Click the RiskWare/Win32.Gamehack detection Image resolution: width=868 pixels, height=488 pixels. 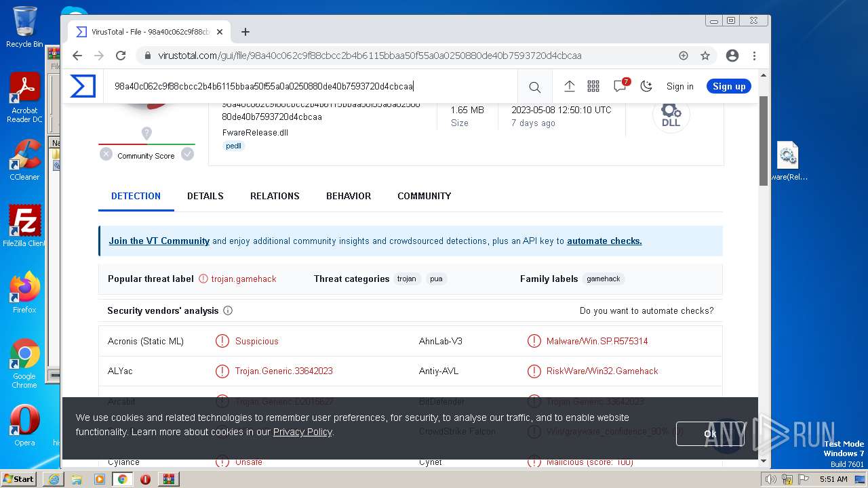[602, 371]
